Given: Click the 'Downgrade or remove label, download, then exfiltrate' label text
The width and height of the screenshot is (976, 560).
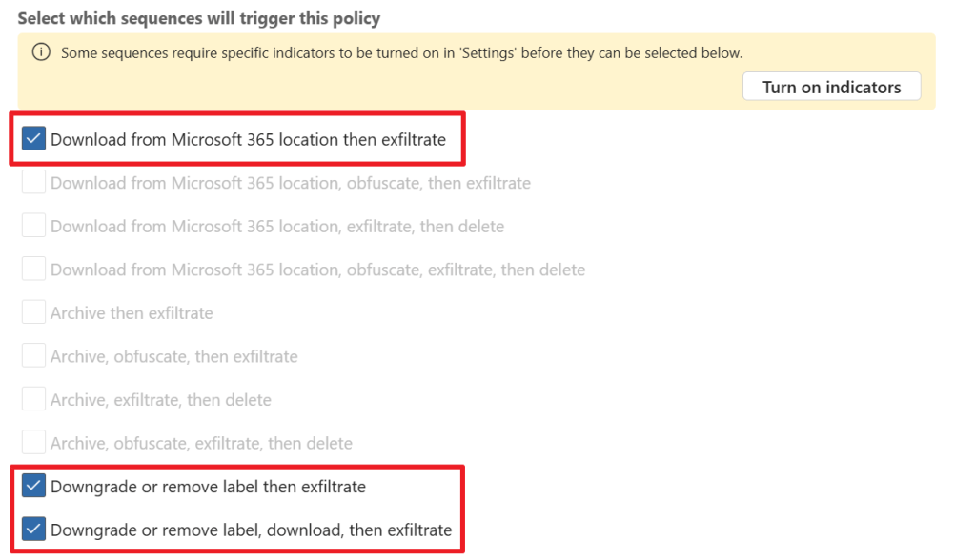Looking at the screenshot, I should click(251, 530).
